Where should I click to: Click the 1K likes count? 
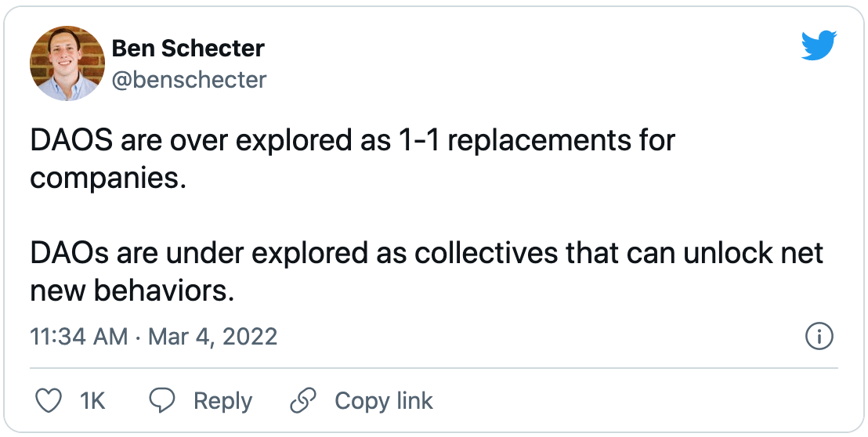[x=92, y=401]
